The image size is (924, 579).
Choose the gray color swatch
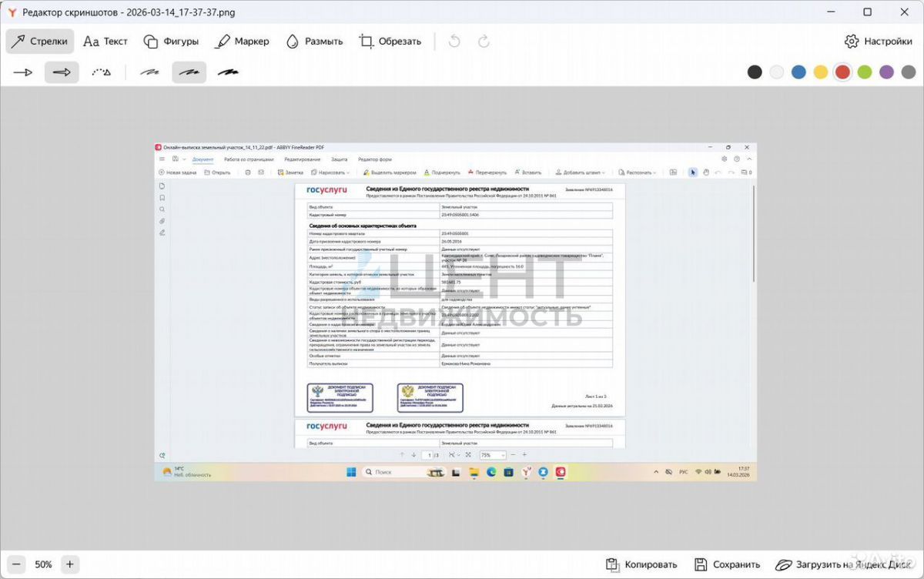tap(909, 72)
